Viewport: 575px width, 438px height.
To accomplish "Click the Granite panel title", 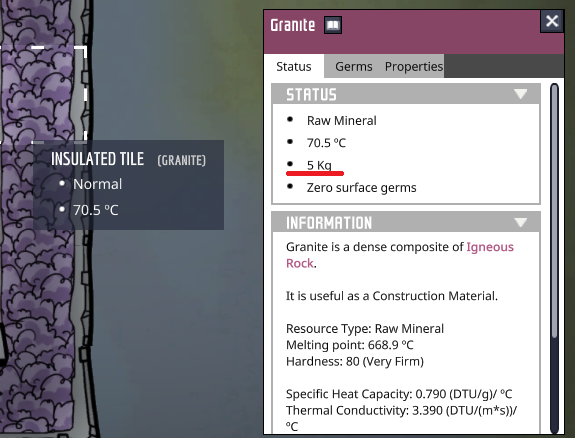I will click(293, 25).
